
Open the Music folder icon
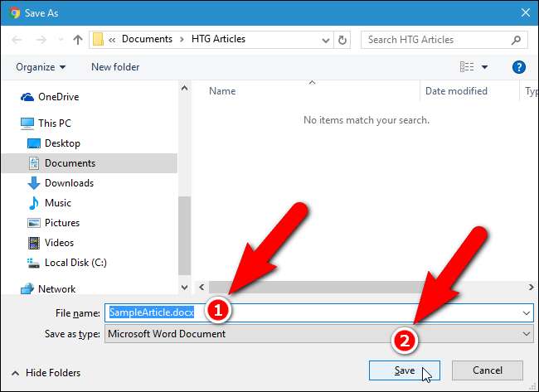click(34, 203)
